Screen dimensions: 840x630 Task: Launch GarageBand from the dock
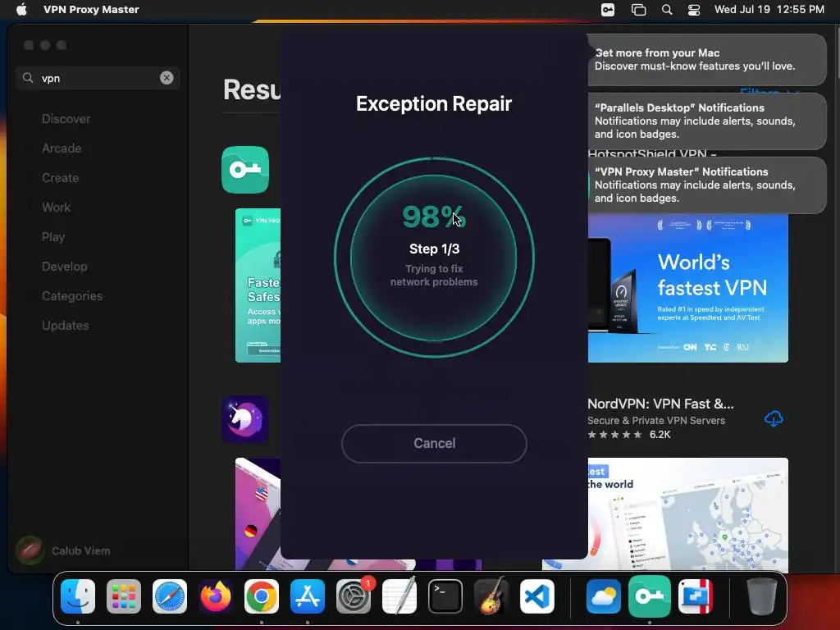491,596
